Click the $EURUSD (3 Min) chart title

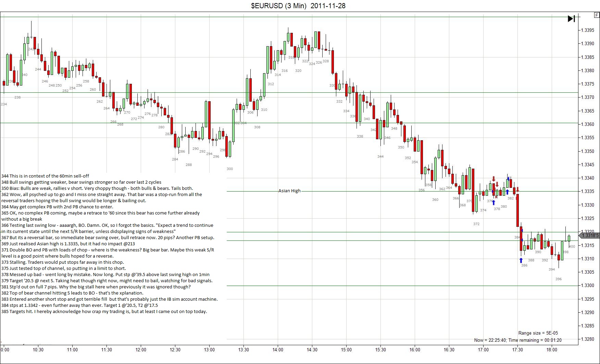coord(298,6)
